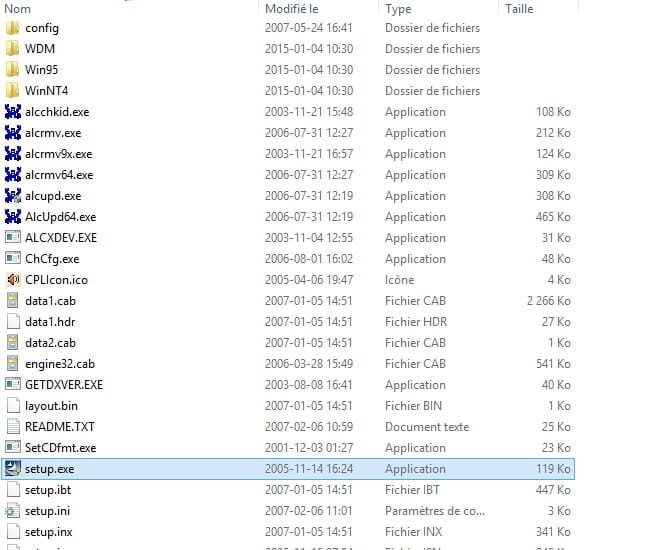
Task: Click the alcrmv64.exe file name
Action: click(x=59, y=175)
